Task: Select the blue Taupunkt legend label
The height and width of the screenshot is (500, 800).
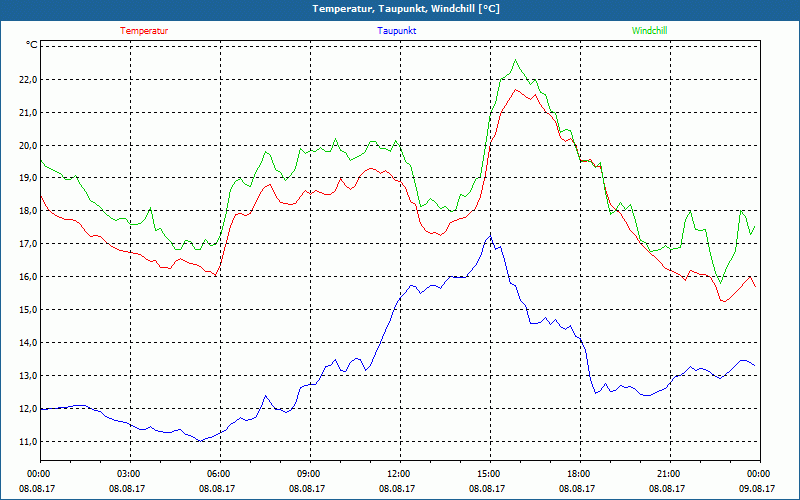Action: click(x=397, y=31)
